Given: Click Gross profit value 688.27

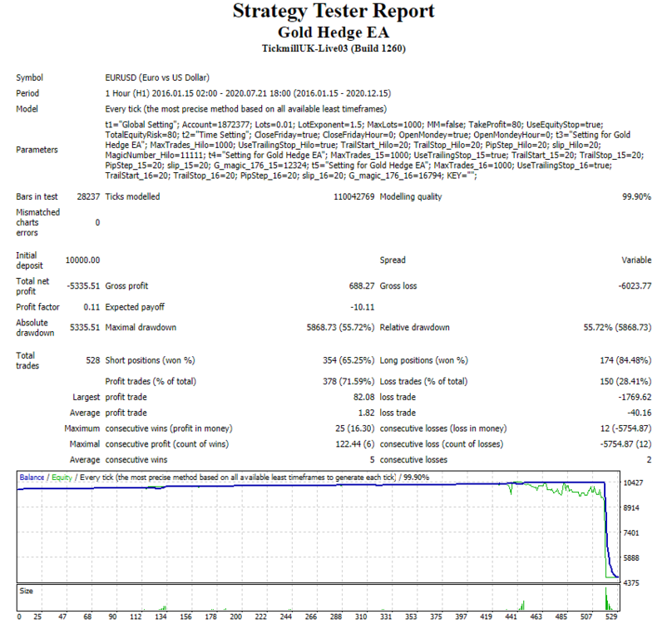Looking at the screenshot, I should (361, 285).
